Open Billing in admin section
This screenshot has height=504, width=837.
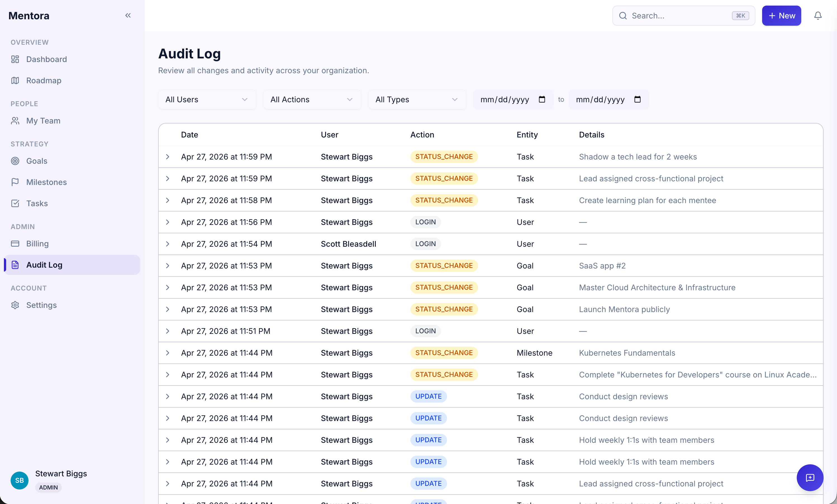coord(72,244)
